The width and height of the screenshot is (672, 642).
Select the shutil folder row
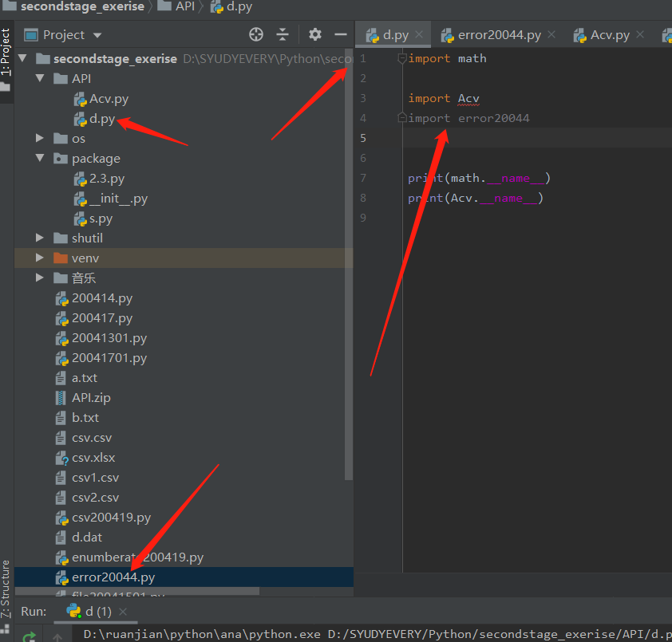click(x=184, y=238)
